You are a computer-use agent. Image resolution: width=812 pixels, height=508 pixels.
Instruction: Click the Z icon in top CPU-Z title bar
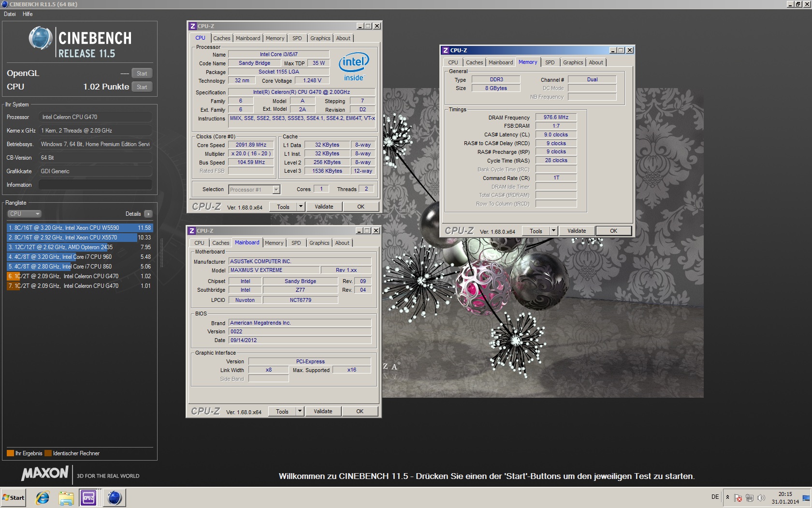192,26
